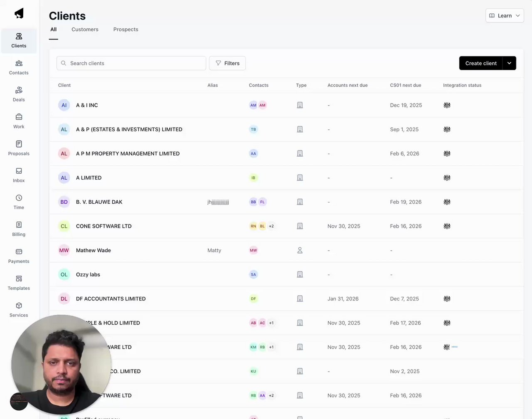Click the Clients page heading
532x419 pixels.
coord(67,16)
